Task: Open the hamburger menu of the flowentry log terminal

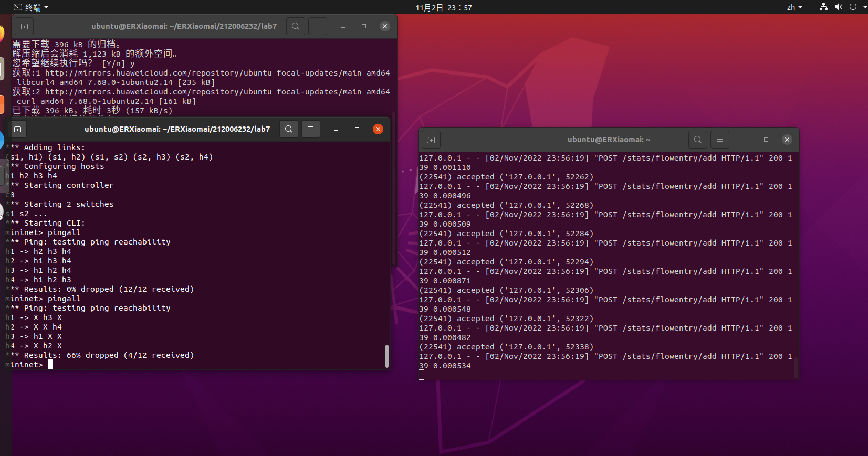Action: (x=720, y=140)
